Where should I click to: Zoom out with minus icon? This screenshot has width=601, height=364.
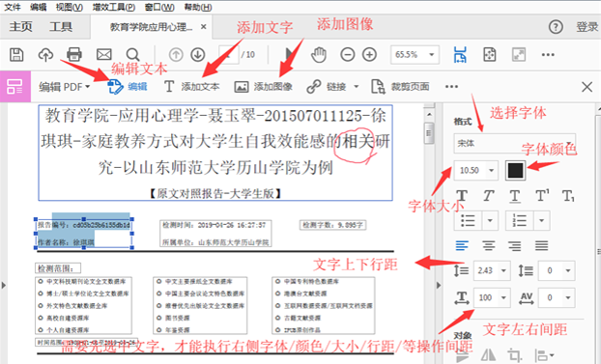click(347, 54)
